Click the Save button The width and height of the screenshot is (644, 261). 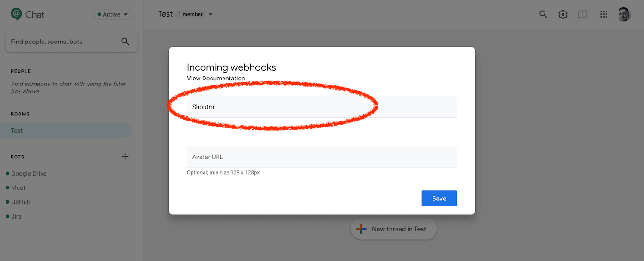[439, 199]
